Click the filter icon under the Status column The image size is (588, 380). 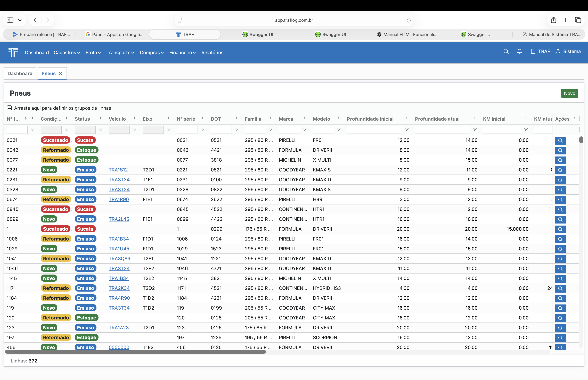coord(100,130)
